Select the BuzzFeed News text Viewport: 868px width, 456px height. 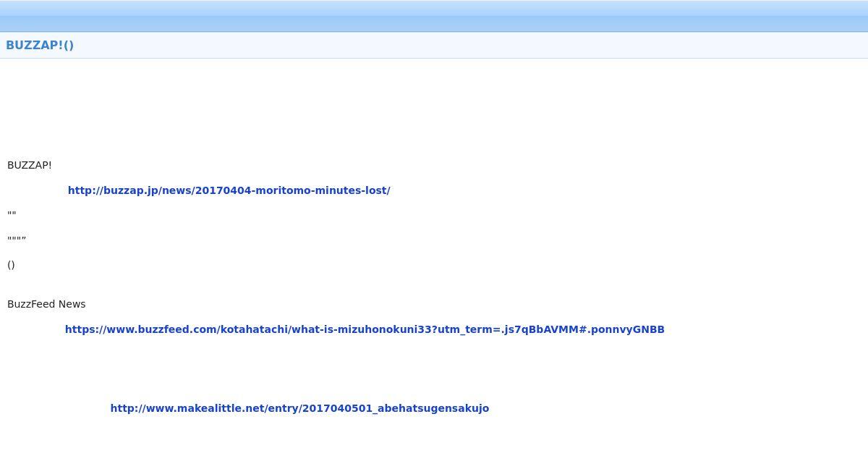[46, 304]
